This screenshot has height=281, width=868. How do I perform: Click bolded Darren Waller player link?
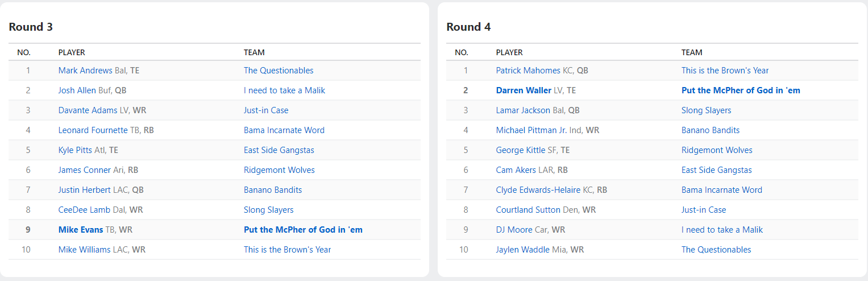[524, 90]
